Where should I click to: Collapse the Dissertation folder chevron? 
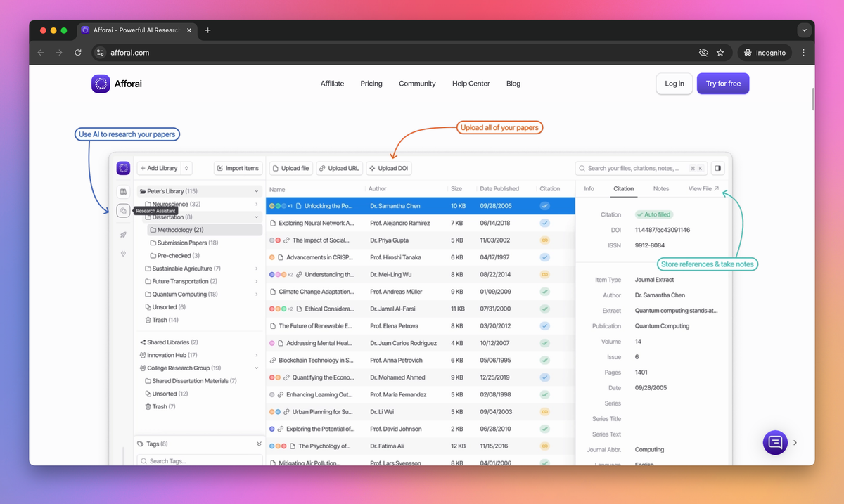coord(257,217)
